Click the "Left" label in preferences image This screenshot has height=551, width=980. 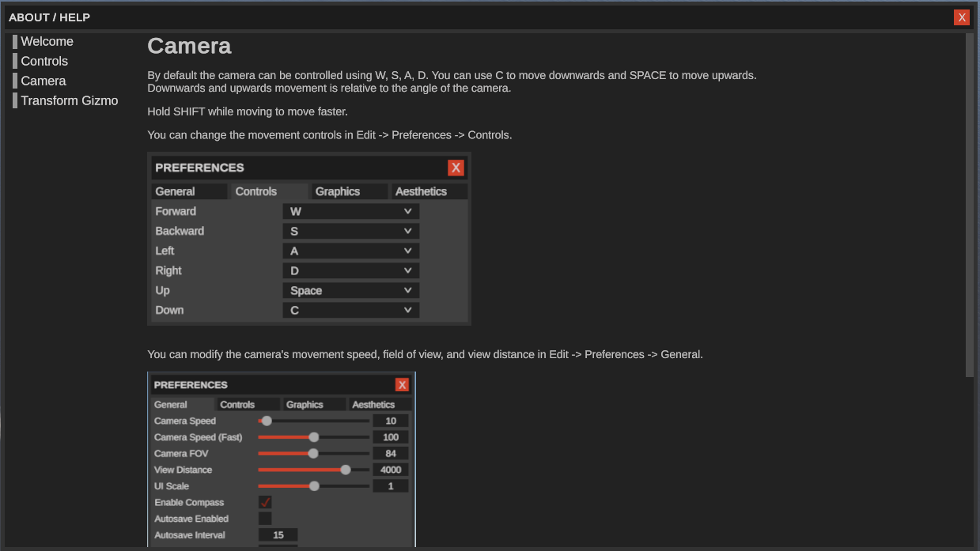coord(165,251)
